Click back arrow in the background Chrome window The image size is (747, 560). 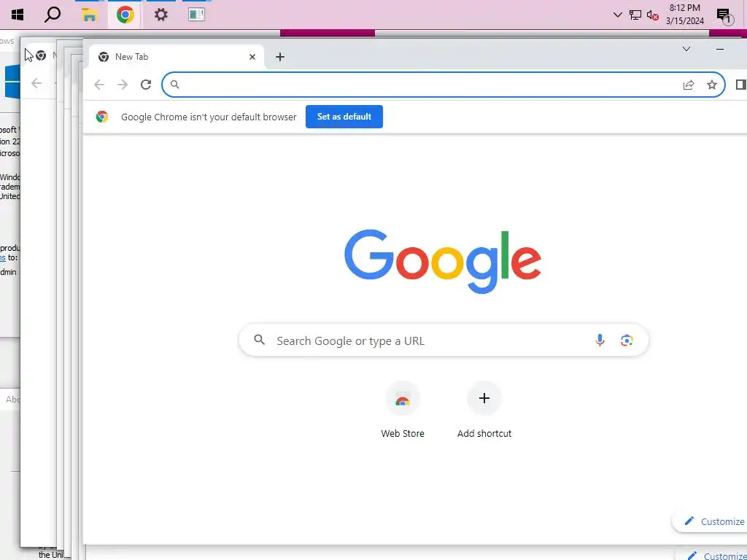36,84
